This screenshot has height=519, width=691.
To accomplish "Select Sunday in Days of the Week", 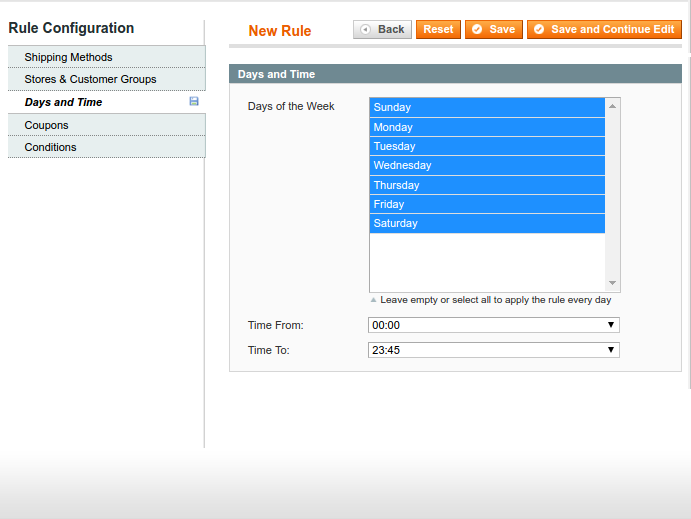I will tap(487, 107).
